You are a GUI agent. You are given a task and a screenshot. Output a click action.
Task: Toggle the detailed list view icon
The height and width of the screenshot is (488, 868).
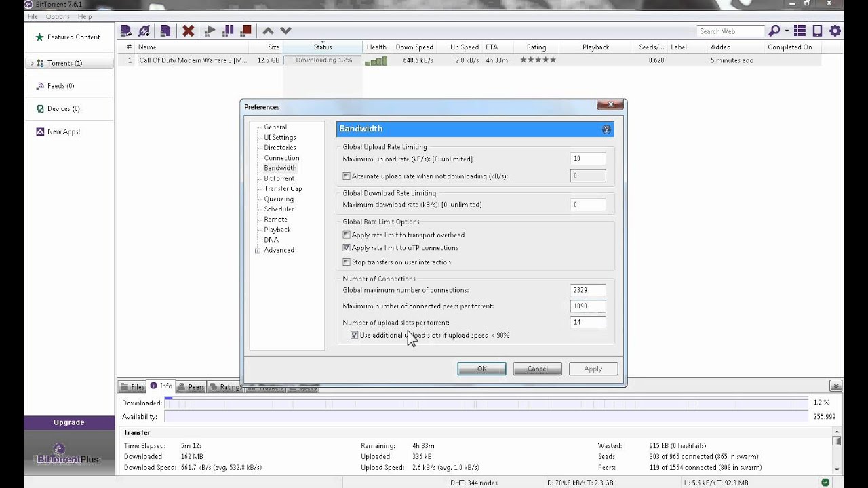click(800, 30)
